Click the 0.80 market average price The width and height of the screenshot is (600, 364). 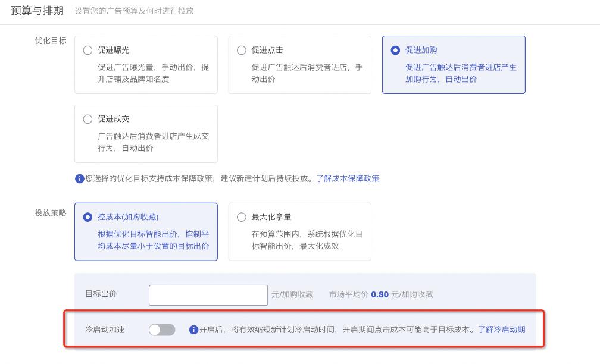pyautogui.click(x=380, y=294)
